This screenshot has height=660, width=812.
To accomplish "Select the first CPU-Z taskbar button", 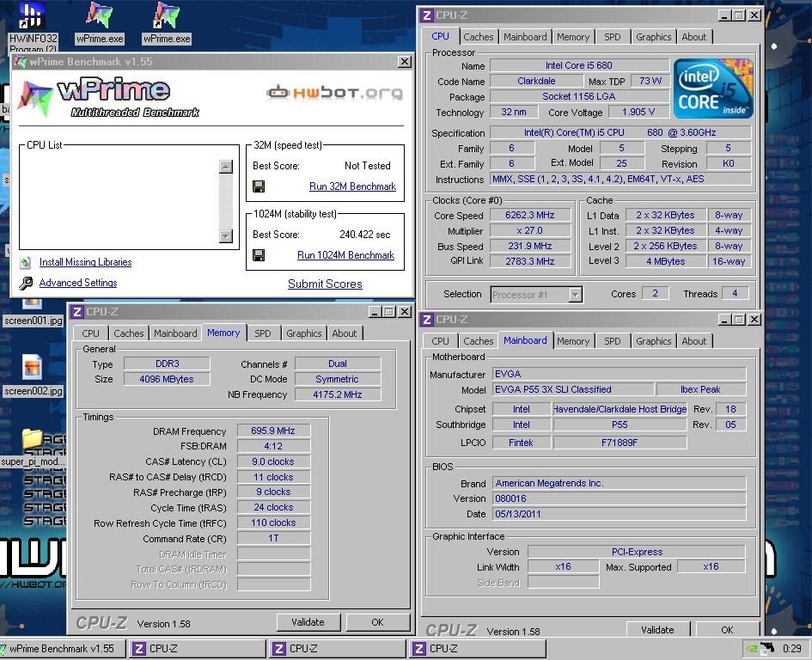I will (x=198, y=649).
